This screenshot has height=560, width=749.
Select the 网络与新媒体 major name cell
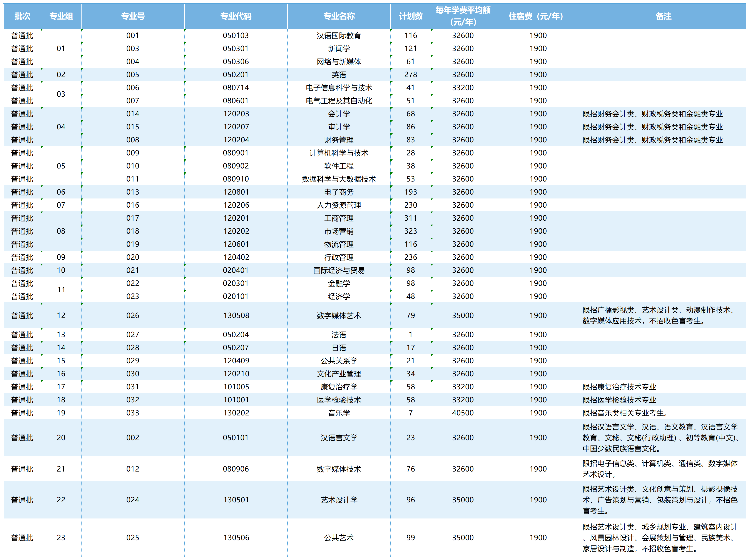[339, 62]
